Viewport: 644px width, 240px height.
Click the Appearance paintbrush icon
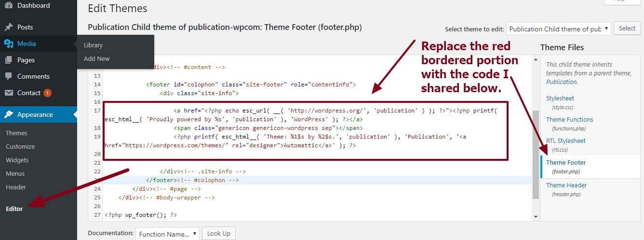9,114
